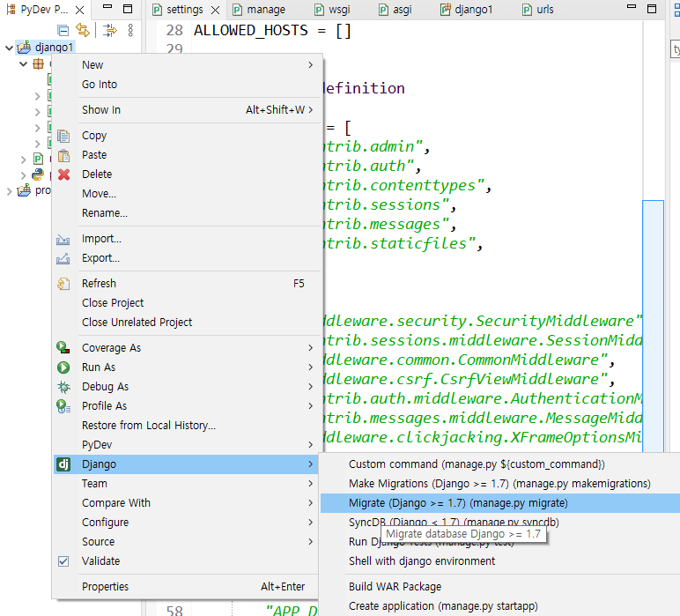Open the New submenu
The image size is (680, 616).
point(188,64)
